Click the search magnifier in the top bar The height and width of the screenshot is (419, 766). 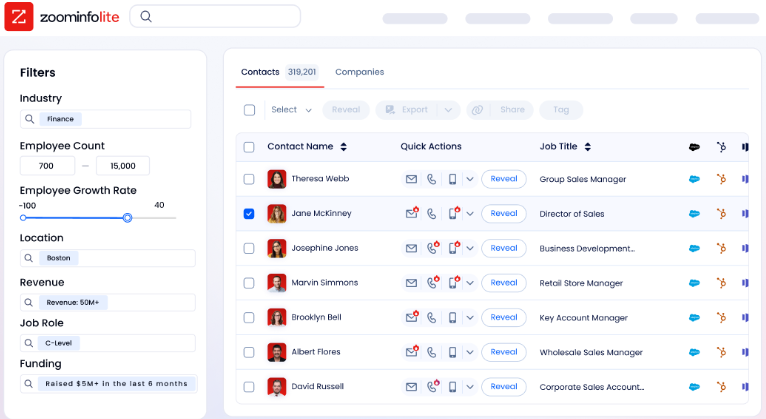coord(146,17)
